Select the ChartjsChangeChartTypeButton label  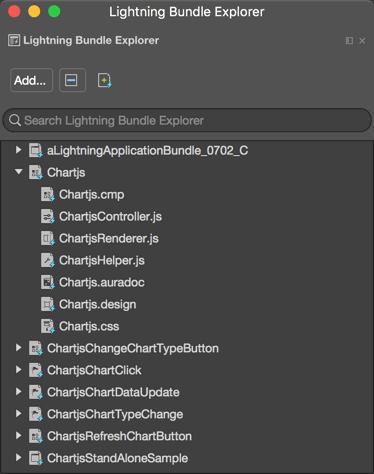pyautogui.click(x=133, y=349)
